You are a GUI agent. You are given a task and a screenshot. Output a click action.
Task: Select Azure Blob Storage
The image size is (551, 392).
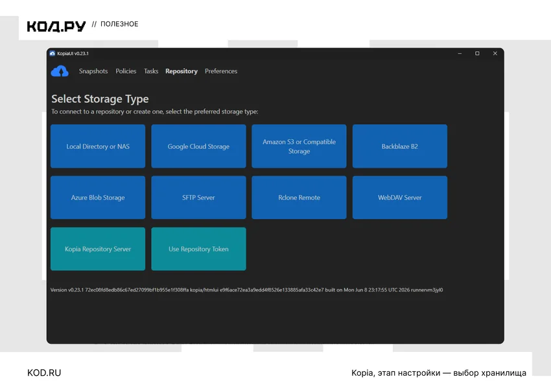[x=98, y=198]
